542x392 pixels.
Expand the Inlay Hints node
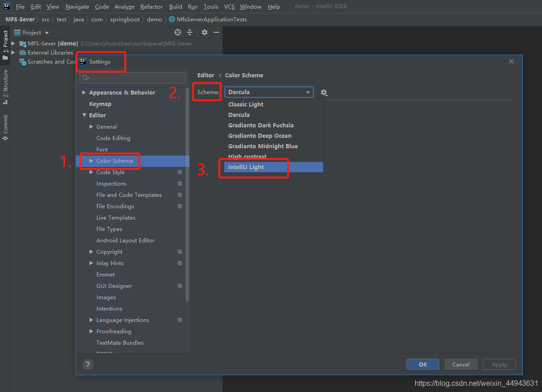click(x=91, y=263)
